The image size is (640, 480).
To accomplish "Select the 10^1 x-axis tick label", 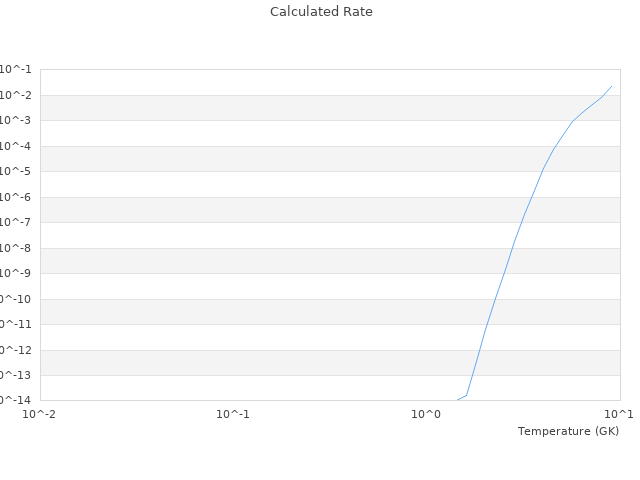I will [x=619, y=414].
